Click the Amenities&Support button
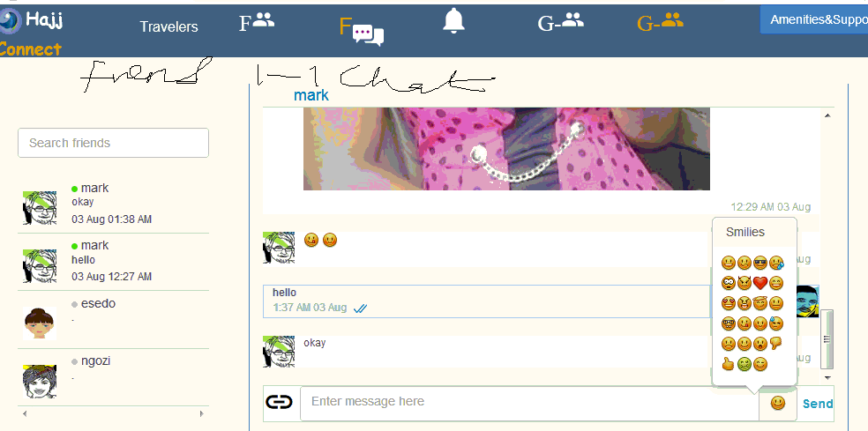The image size is (868, 431). [813, 20]
